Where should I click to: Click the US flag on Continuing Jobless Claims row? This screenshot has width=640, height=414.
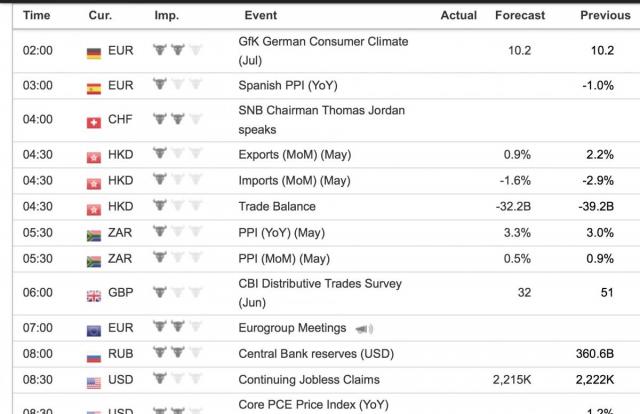[x=95, y=380]
